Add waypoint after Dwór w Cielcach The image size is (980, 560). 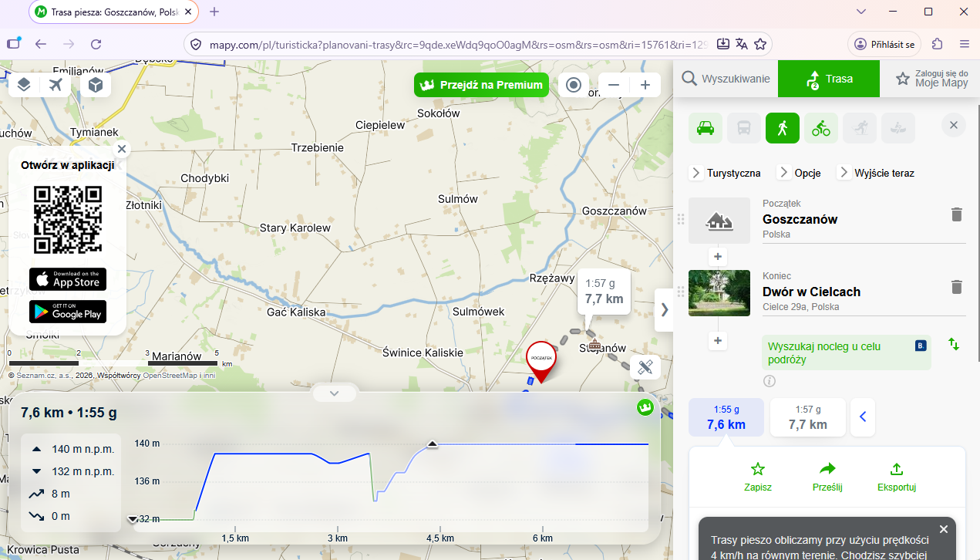pos(718,340)
